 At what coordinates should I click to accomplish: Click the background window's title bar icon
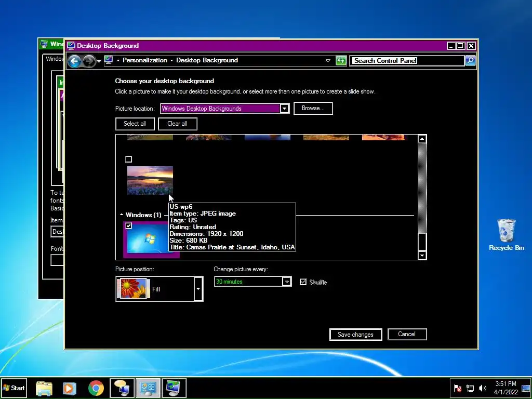44,44
